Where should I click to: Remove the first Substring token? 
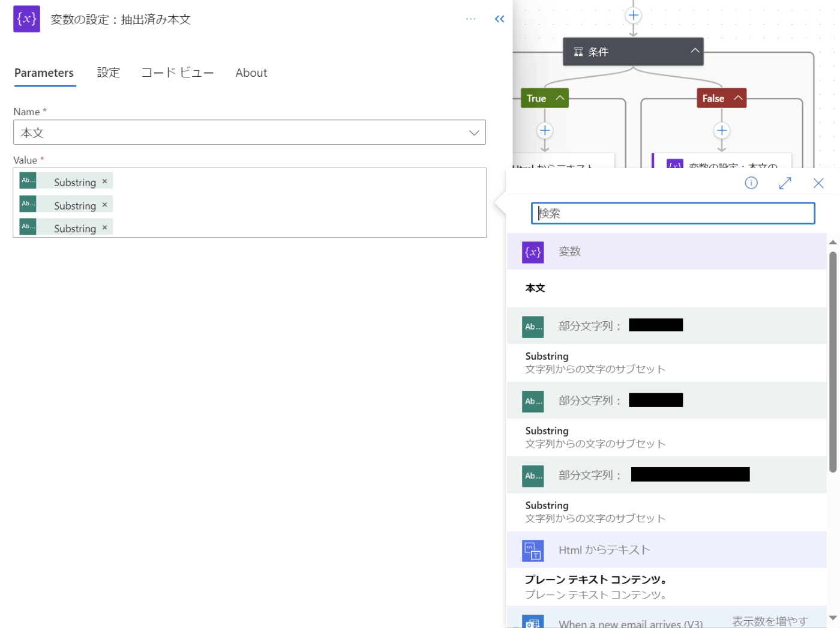pos(104,181)
